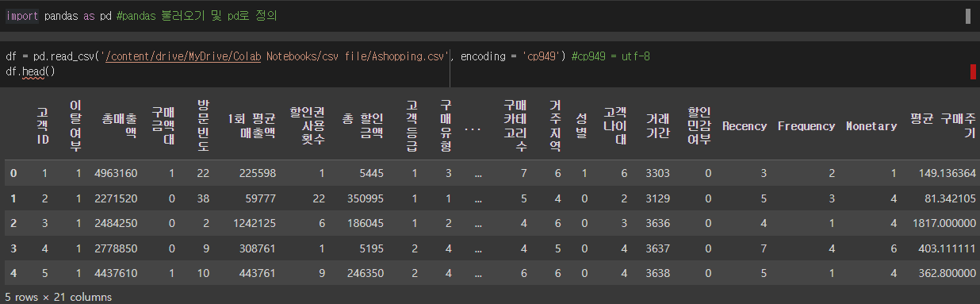Image resolution: width=980 pixels, height=304 pixels.
Task: Click the '총 할인 금액' column header
Action: coord(362,126)
